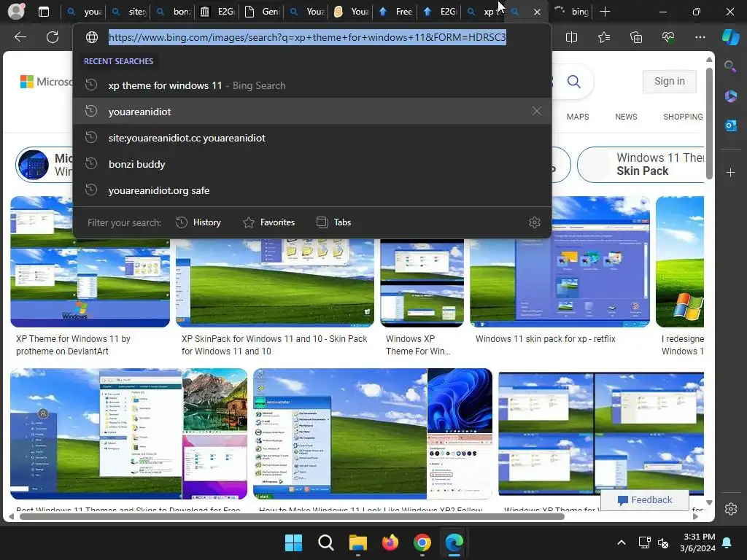Click the Microsoft Bing logo
This screenshot has height=560, width=747.
(46, 82)
